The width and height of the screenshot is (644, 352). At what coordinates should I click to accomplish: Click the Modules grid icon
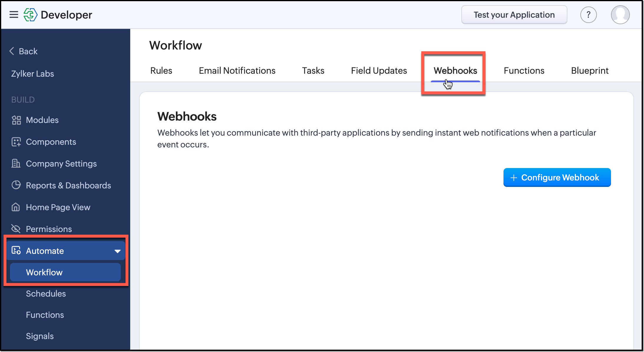tap(16, 120)
